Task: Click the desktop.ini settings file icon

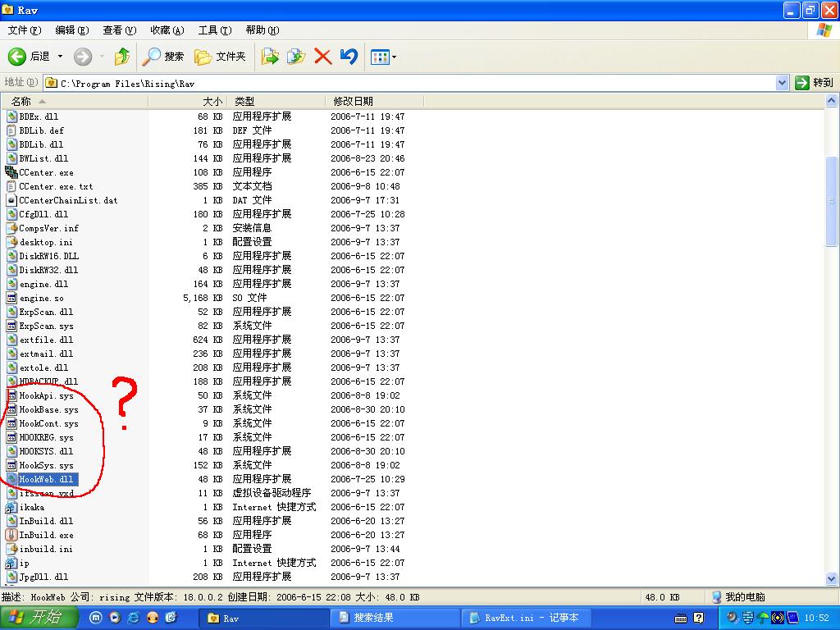Action: [x=11, y=242]
